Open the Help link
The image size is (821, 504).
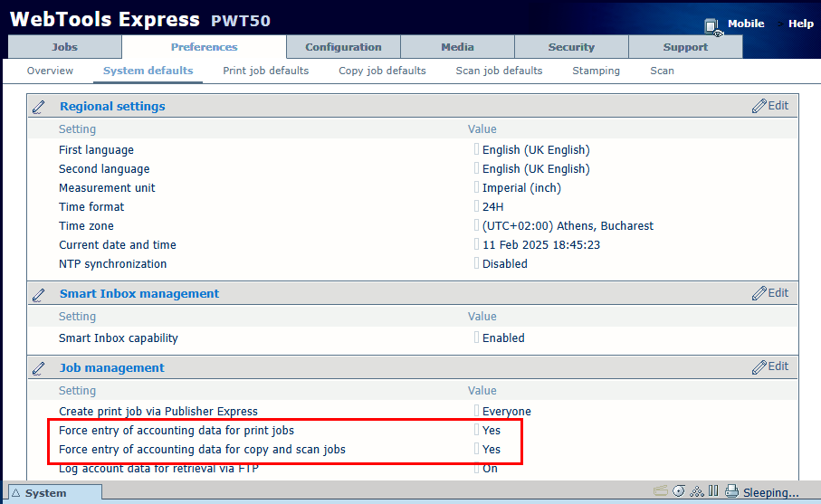point(800,24)
